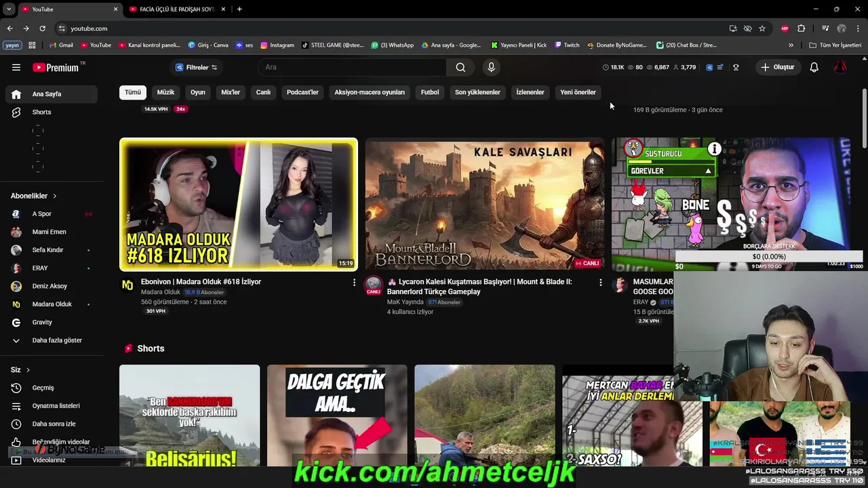Click the magnifier search button

coord(460,67)
